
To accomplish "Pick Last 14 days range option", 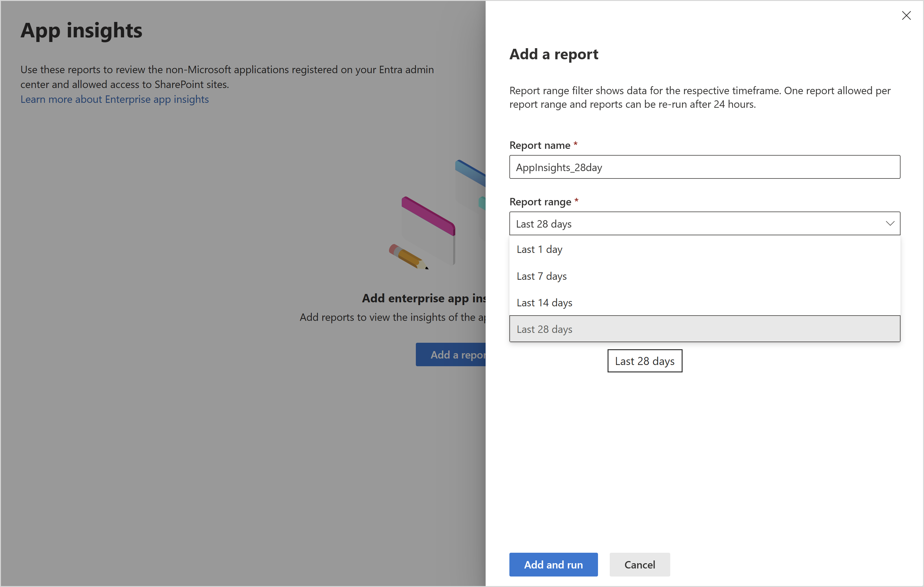I will coord(544,303).
